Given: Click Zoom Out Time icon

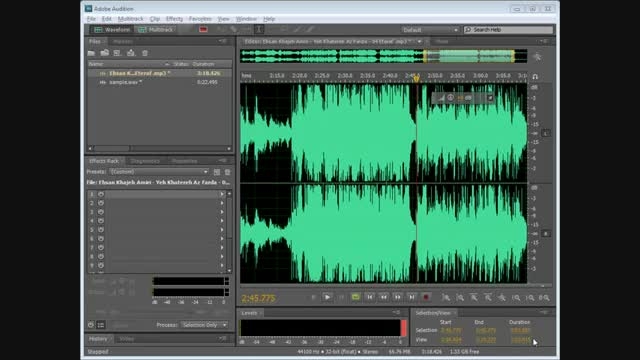Looking at the screenshot, I should [488, 298].
